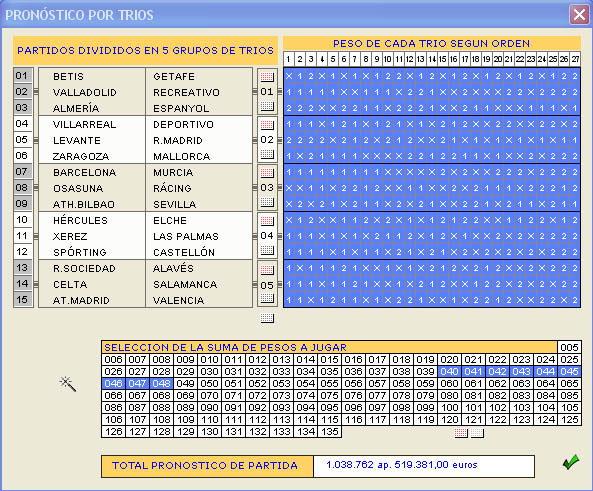The width and height of the screenshot is (593, 491).
Task: Click the column 27 weight cell in AT.MADRID row
Action: tap(575, 300)
